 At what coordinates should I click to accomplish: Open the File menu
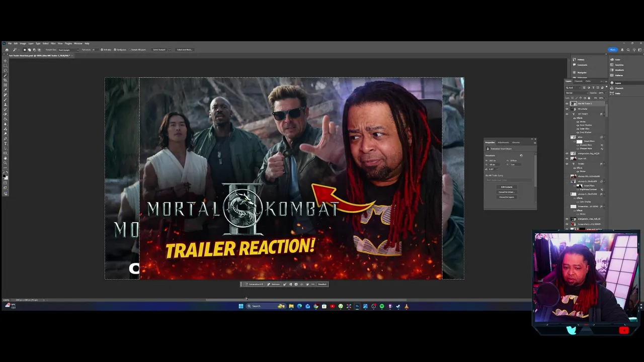coord(10,43)
